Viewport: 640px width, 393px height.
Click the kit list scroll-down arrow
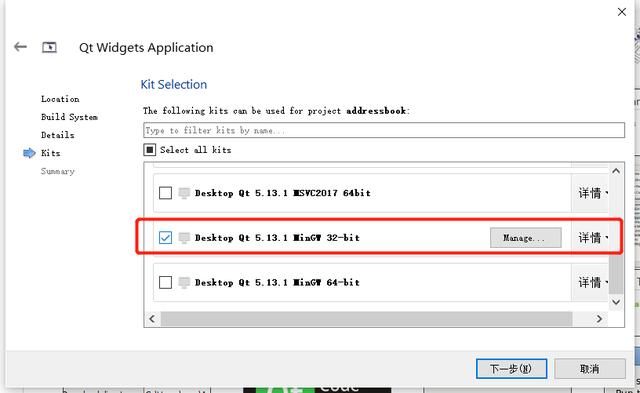click(x=616, y=302)
